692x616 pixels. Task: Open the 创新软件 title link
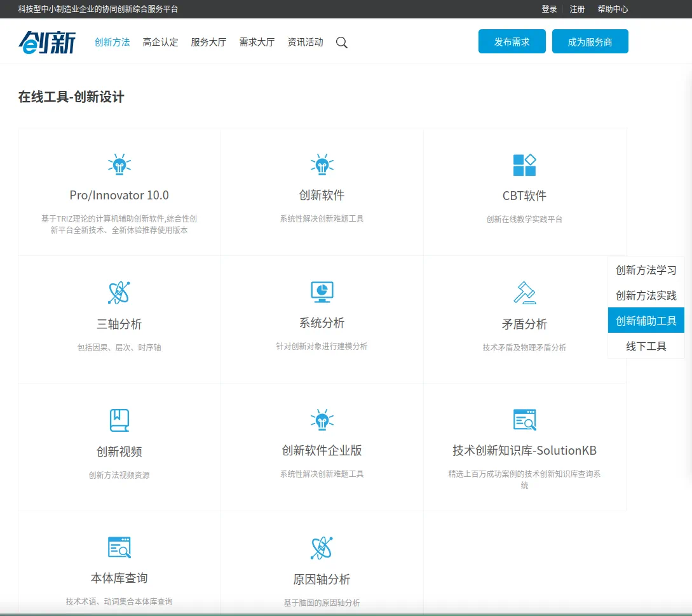click(322, 196)
